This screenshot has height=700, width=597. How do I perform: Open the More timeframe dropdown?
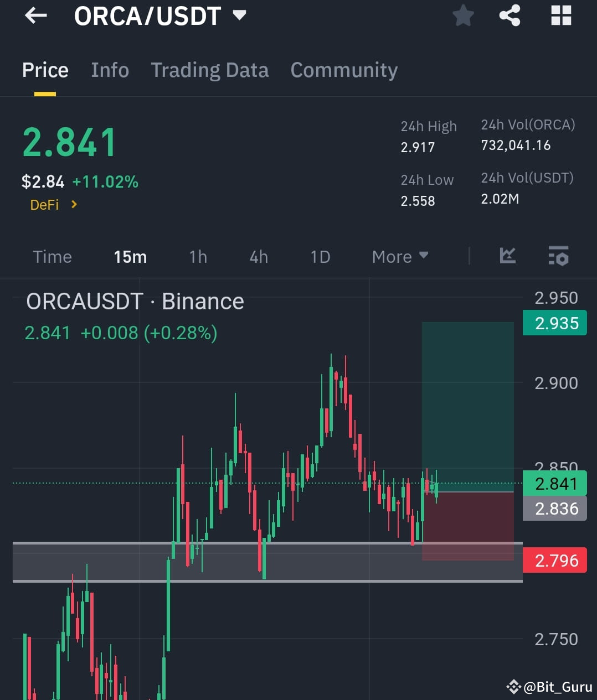[x=400, y=256]
